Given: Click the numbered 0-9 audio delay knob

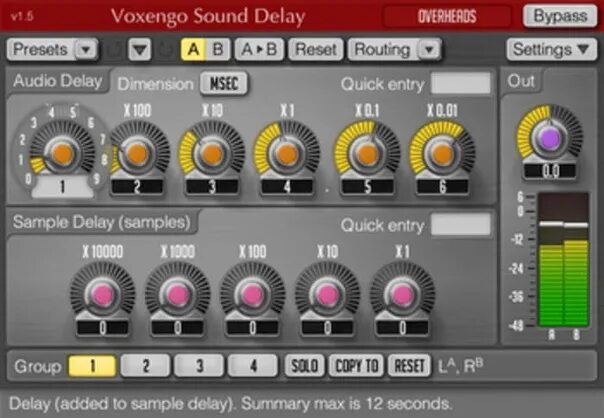Looking at the screenshot, I should 62,153.
